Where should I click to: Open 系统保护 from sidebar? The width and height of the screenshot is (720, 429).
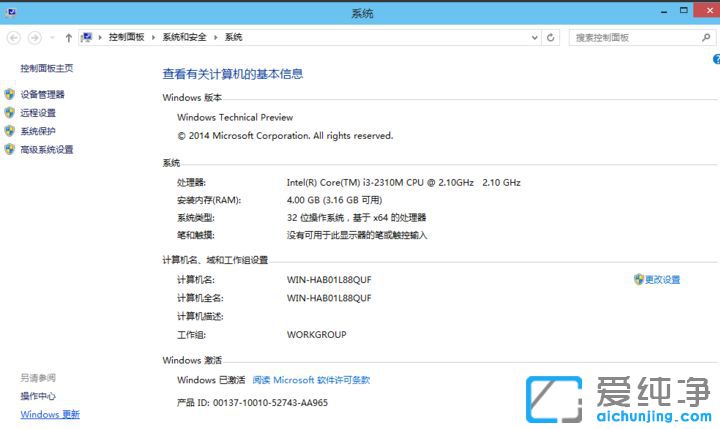[38, 131]
